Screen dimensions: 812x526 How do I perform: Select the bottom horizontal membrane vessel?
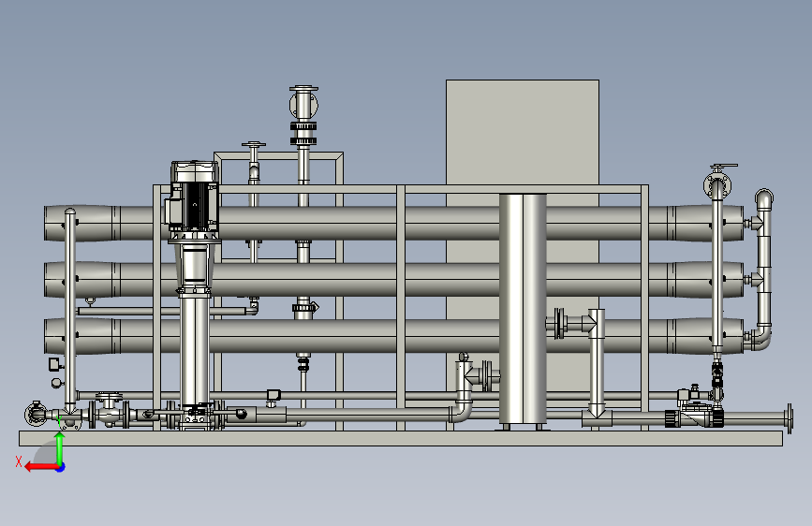[x=393, y=336]
